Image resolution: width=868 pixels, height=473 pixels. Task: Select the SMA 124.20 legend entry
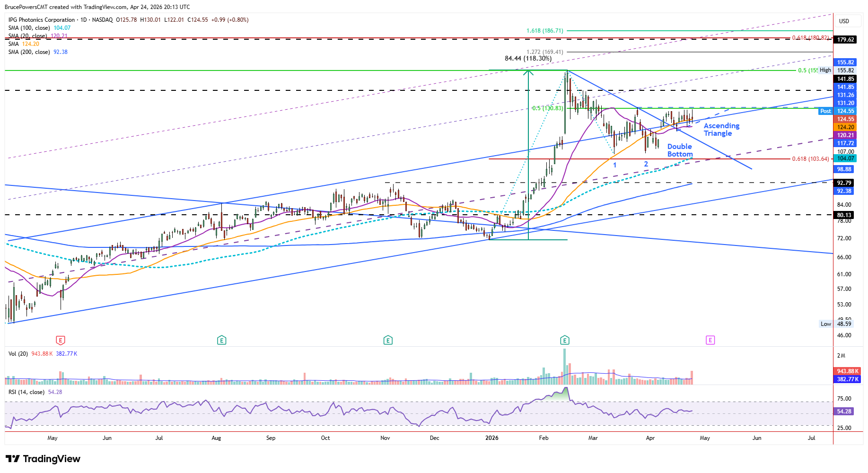[24, 44]
